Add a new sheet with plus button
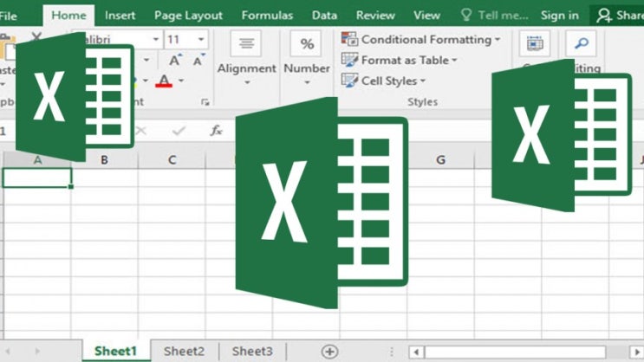 click(x=330, y=352)
